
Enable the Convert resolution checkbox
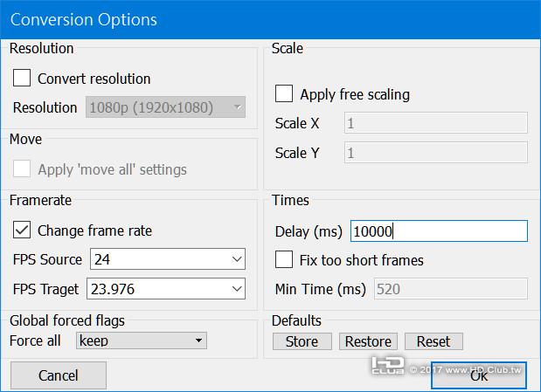(22, 79)
